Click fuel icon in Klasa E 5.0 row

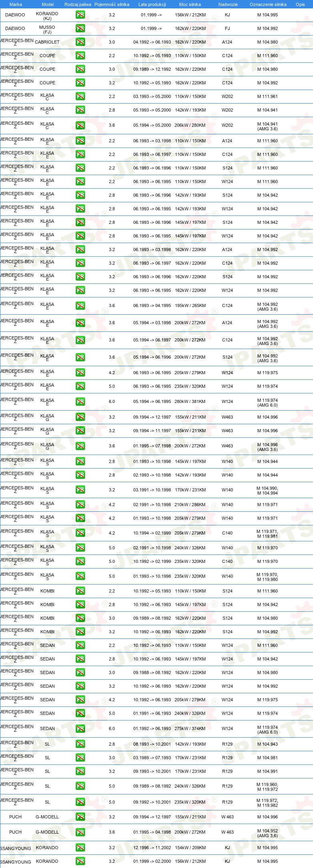(x=80, y=386)
